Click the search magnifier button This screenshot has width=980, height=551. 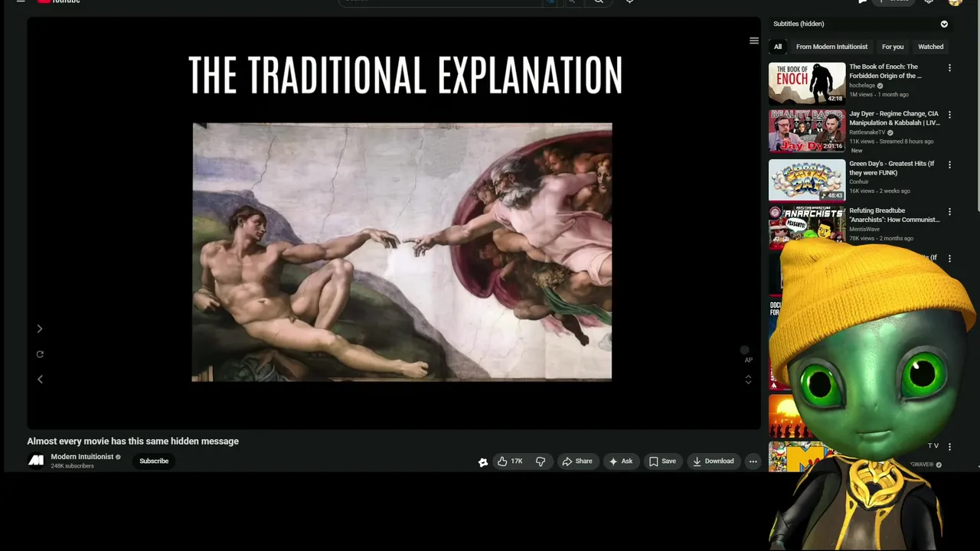tap(599, 2)
